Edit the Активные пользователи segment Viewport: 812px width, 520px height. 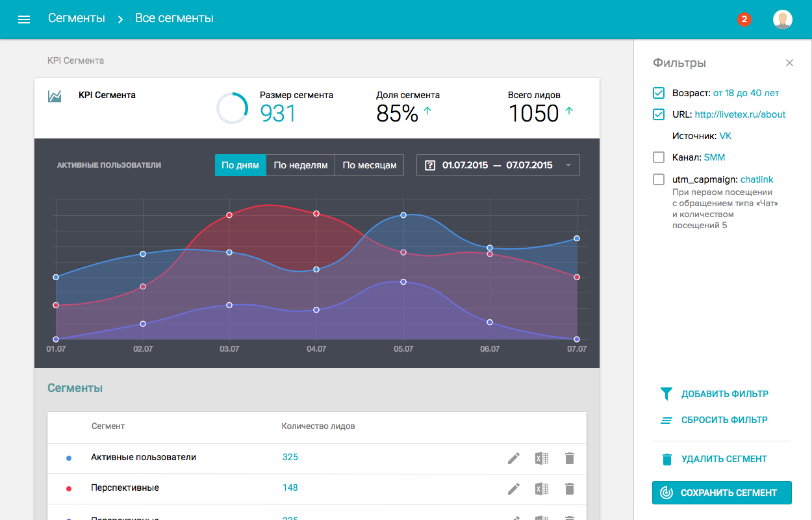pyautogui.click(x=514, y=458)
